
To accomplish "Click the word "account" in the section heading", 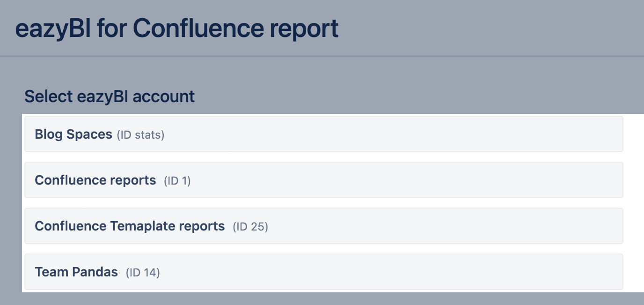I will [164, 97].
